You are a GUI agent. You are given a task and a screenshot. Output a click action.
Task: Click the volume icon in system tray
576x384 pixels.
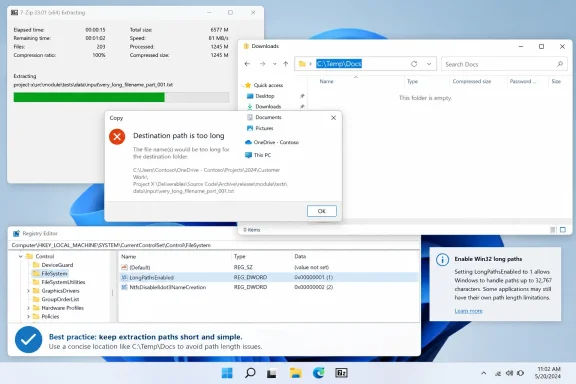pyautogui.click(x=509, y=373)
